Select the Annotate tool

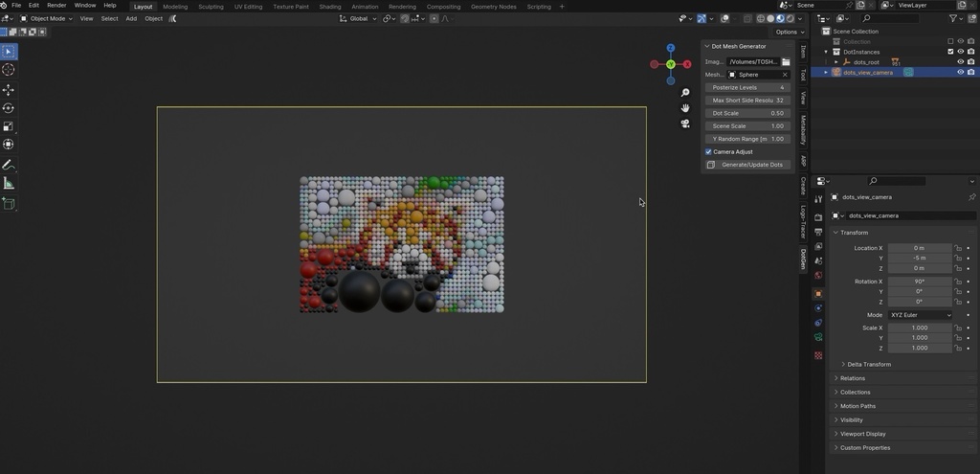[8, 165]
